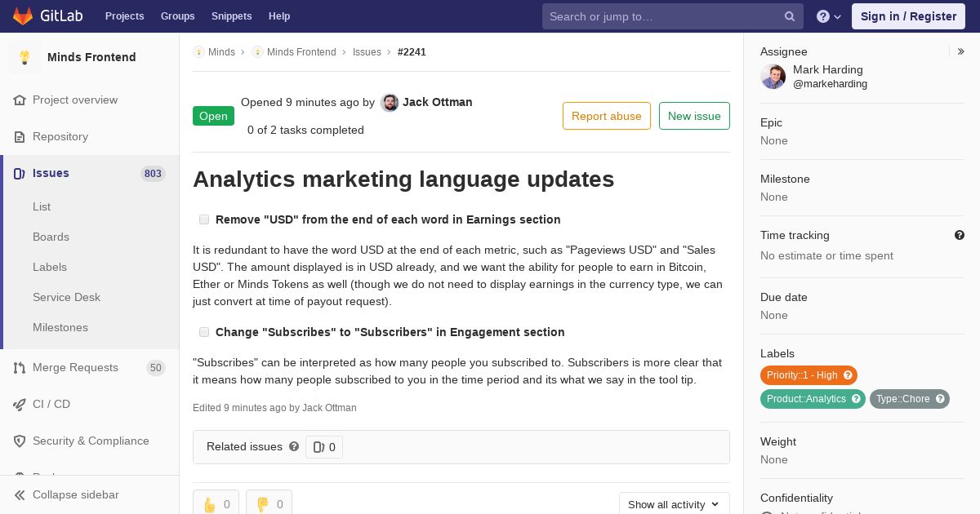Open the Labels submenu item
Image resolution: width=980 pixels, height=514 pixels.
click(50, 267)
